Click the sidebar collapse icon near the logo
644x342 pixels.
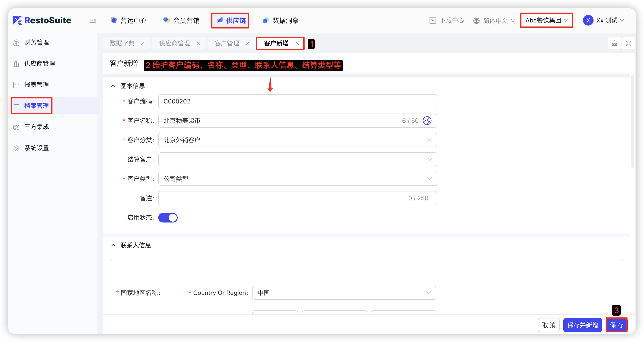coord(93,20)
